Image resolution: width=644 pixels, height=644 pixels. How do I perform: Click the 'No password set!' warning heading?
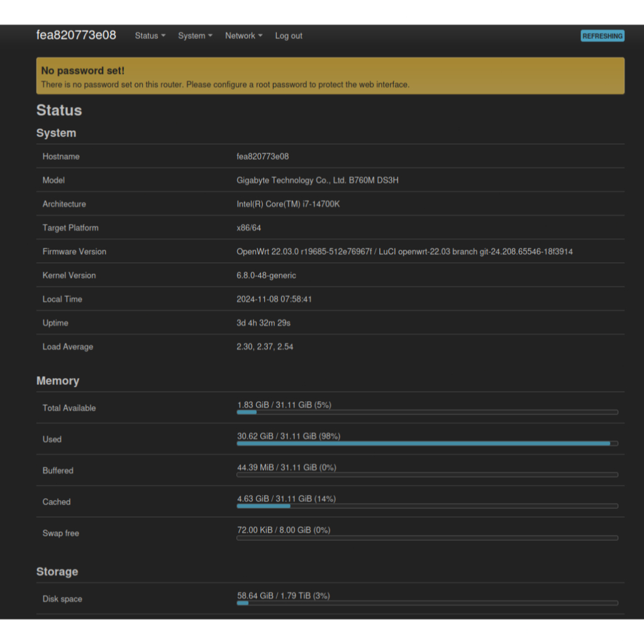click(82, 70)
